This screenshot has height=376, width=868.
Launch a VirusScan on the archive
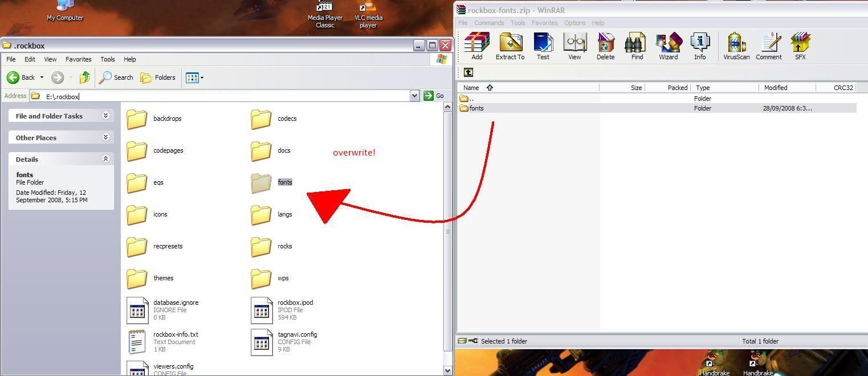[735, 46]
